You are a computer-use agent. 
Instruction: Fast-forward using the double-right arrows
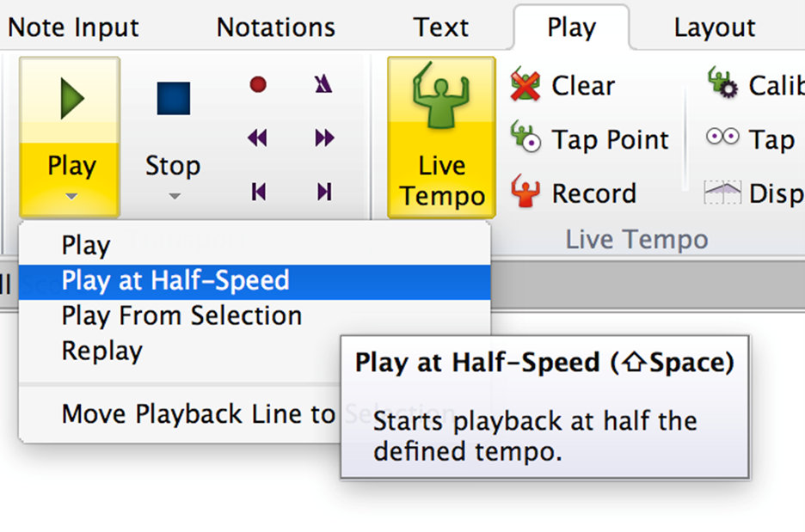pos(324,138)
